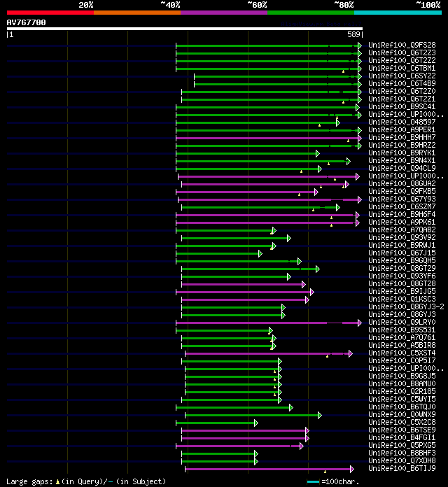Image resolution: width=448 pixels, height=487 pixels.
Task: Select hit label UniRef100_Q9LRY0
Action: point(402,322)
